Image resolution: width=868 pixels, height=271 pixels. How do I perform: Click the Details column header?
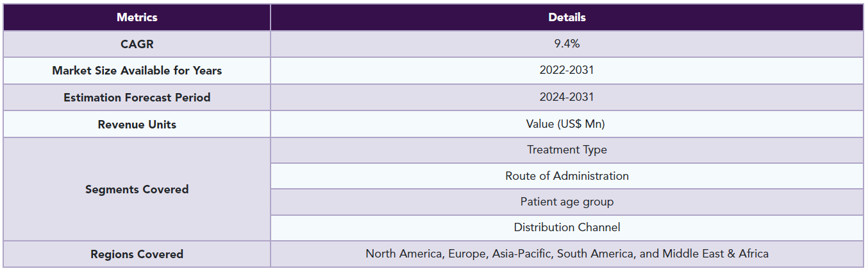coord(567,17)
